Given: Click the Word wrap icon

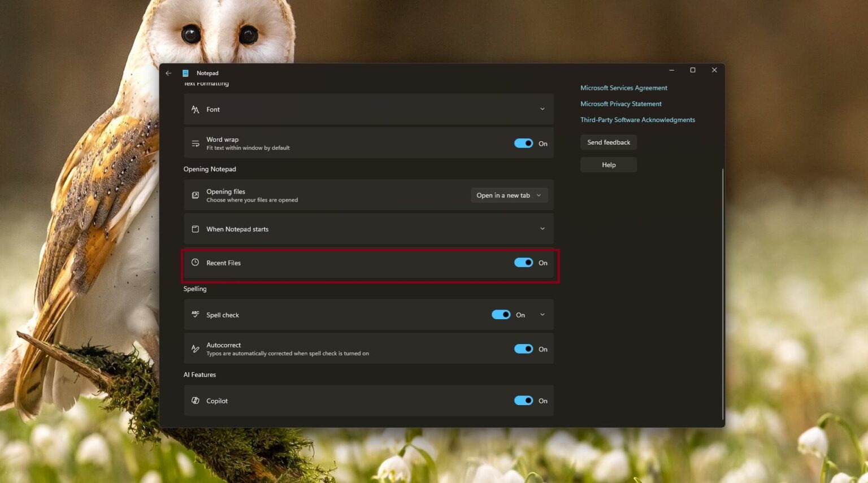Looking at the screenshot, I should point(195,143).
